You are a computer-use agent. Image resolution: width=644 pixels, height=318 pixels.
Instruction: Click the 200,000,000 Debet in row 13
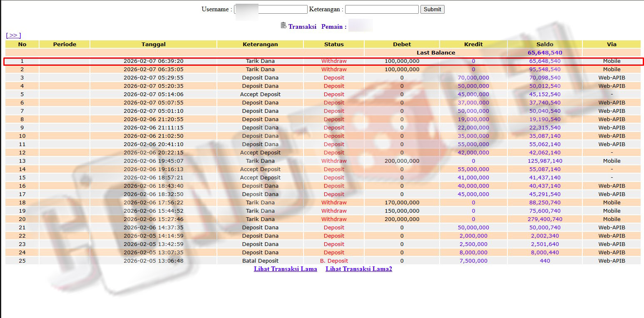click(402, 161)
